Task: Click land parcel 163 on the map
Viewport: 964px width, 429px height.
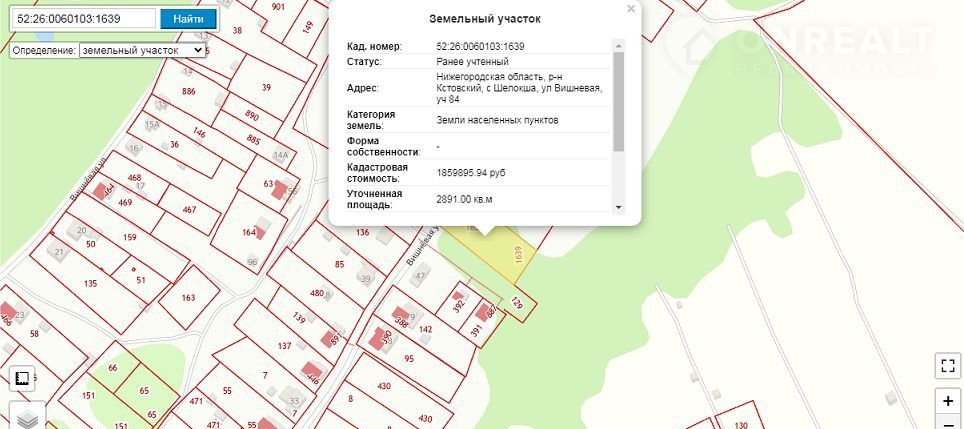Action: (188, 297)
